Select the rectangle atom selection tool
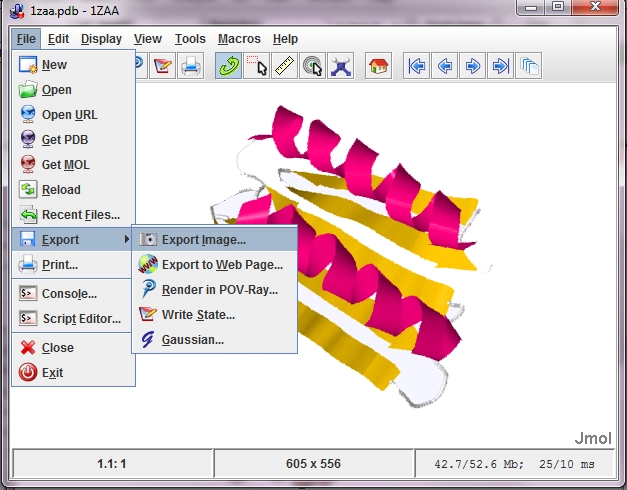Image resolution: width=627 pixels, height=490 pixels. coord(256,66)
